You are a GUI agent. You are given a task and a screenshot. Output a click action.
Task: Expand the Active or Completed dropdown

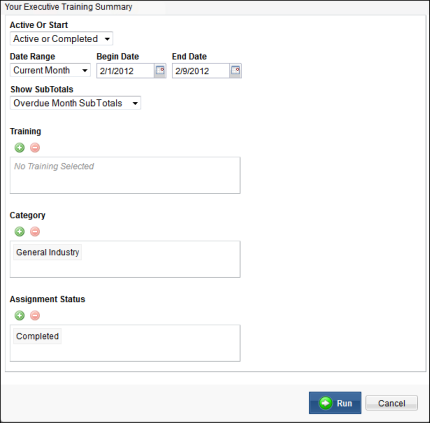[61, 39]
